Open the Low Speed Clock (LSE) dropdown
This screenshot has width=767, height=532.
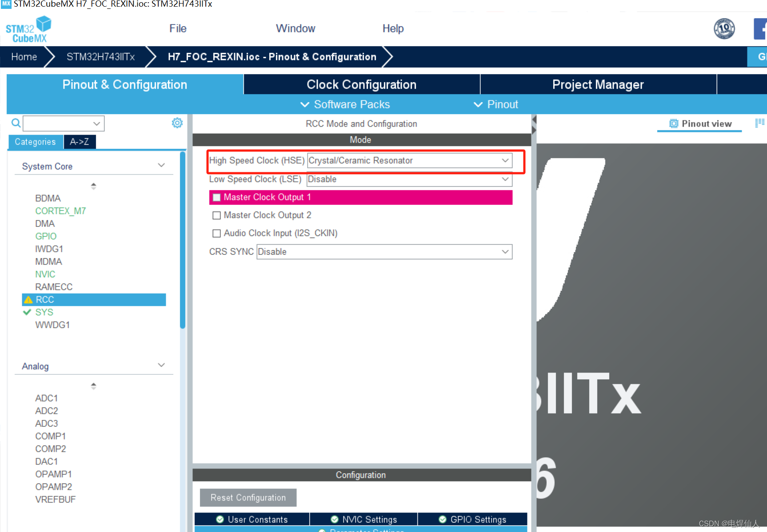point(409,179)
